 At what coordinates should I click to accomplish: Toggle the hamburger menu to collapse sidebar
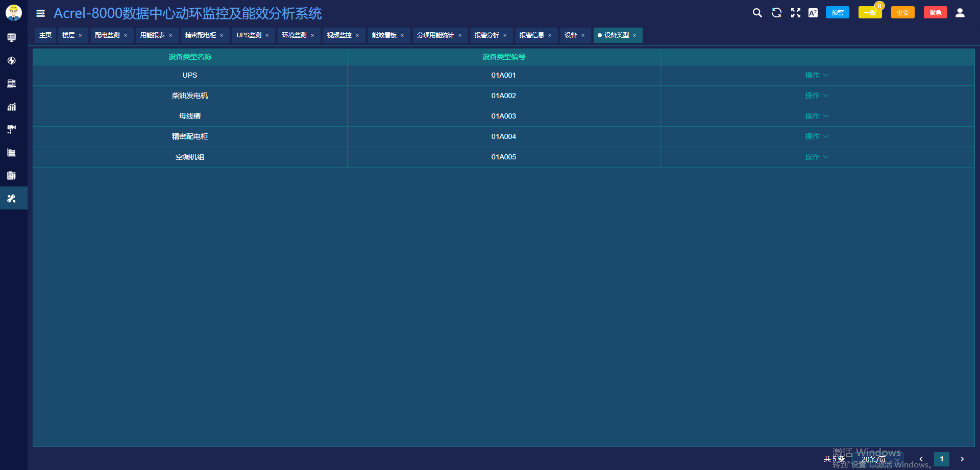click(x=40, y=13)
